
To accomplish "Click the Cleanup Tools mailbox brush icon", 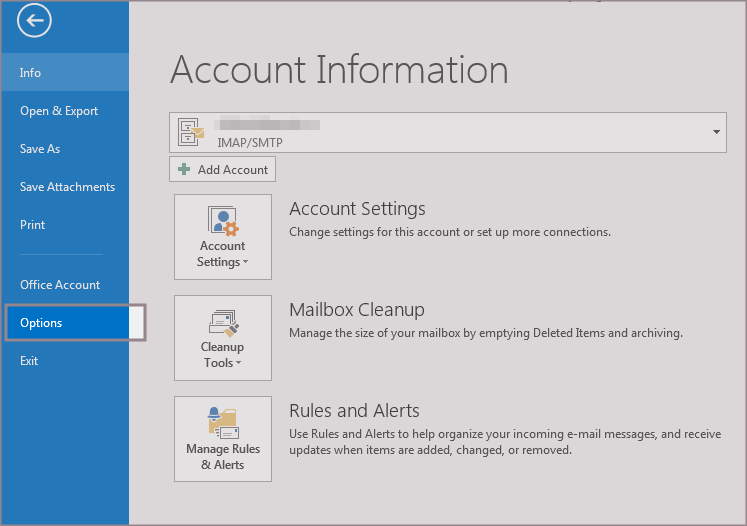I will [x=222, y=321].
